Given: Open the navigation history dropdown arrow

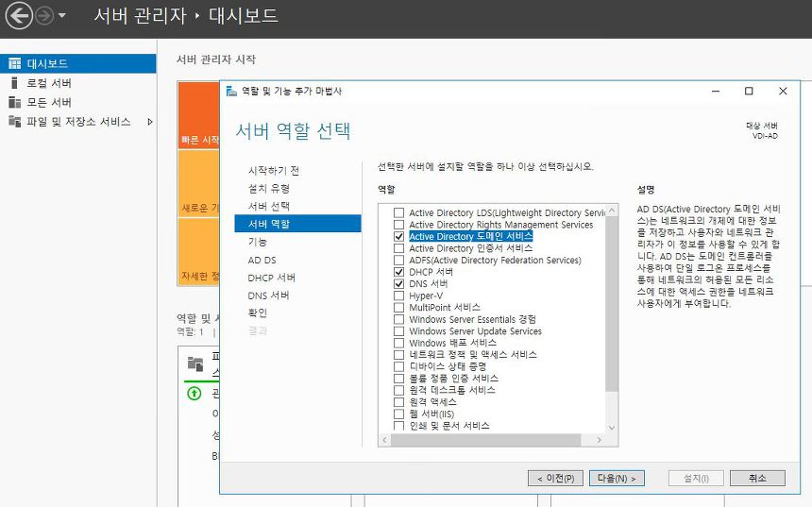Looking at the screenshot, I should point(62,16).
